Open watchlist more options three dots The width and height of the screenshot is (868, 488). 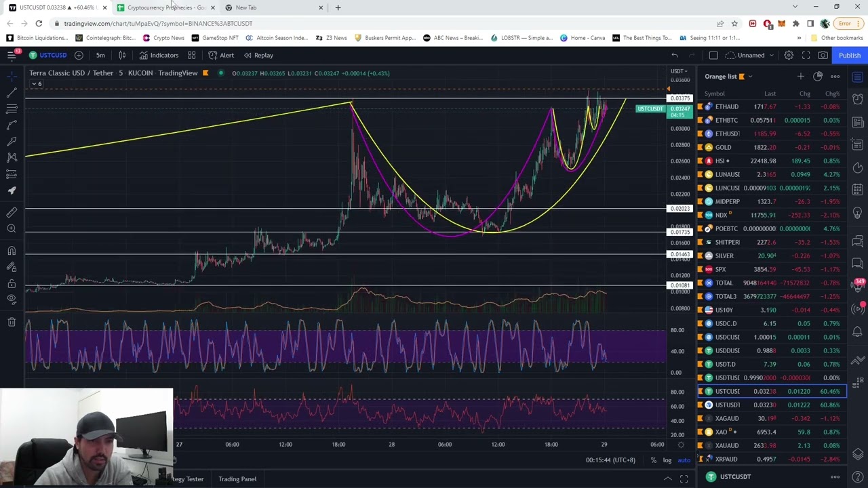[835, 77]
